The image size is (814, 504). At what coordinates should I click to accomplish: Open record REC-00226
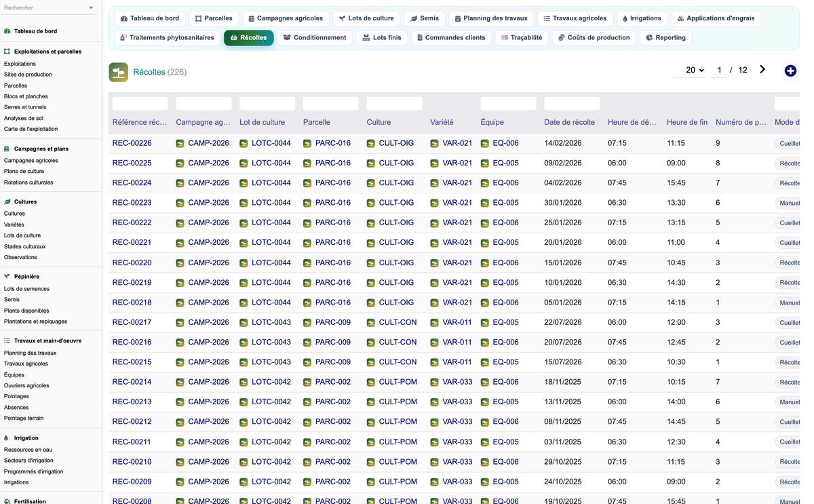click(x=132, y=143)
